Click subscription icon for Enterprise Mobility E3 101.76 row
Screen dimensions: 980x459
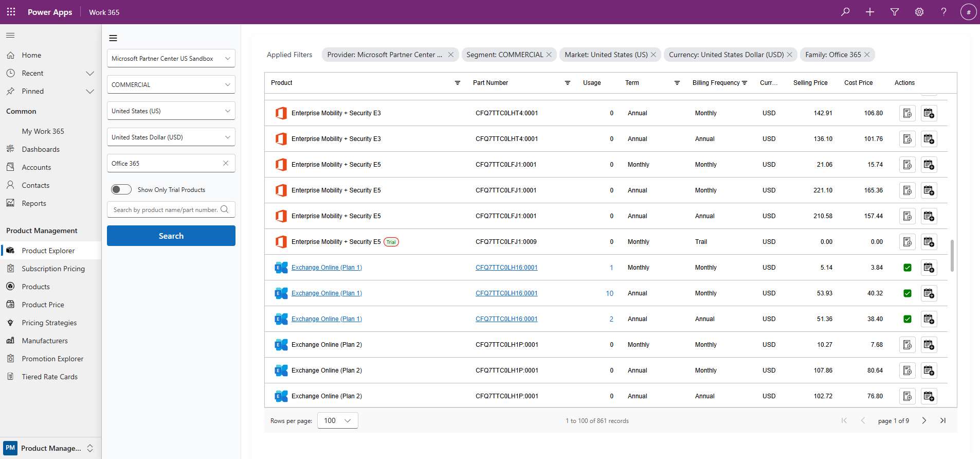coord(929,139)
